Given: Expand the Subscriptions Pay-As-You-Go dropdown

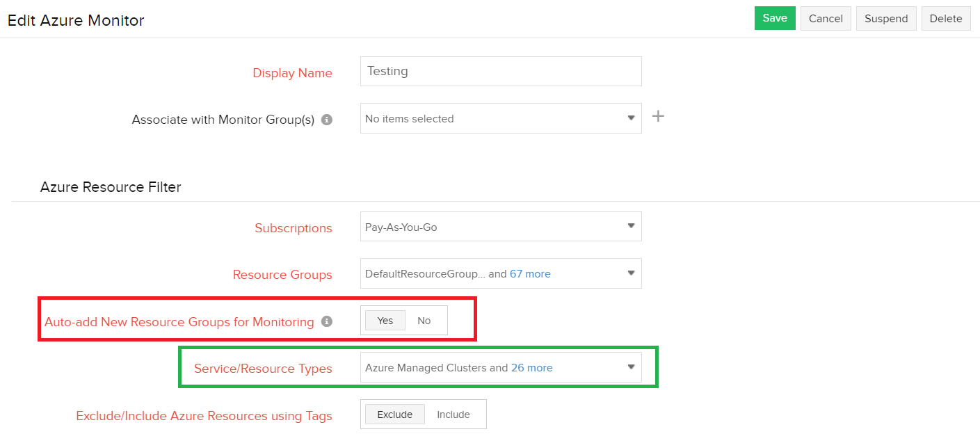Looking at the screenshot, I should 500,227.
